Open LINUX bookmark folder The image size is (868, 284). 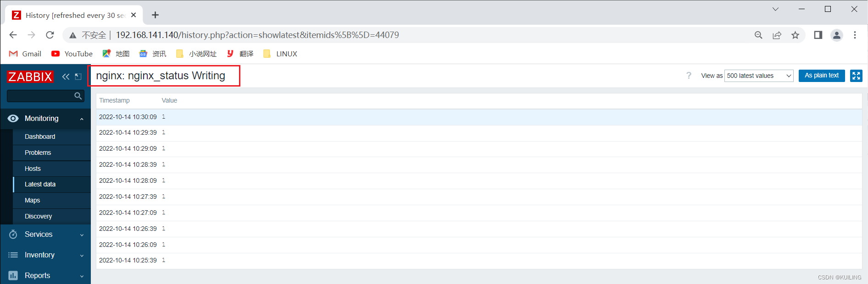(280, 54)
